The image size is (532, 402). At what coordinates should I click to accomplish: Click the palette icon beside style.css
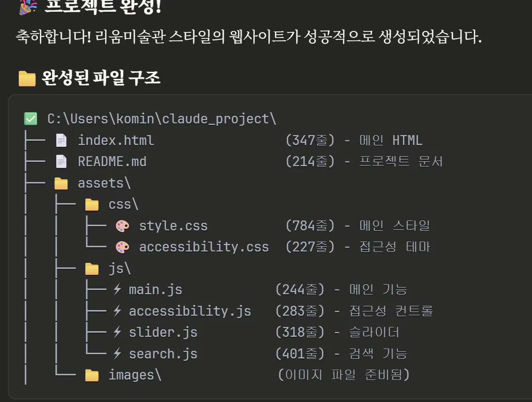122,226
